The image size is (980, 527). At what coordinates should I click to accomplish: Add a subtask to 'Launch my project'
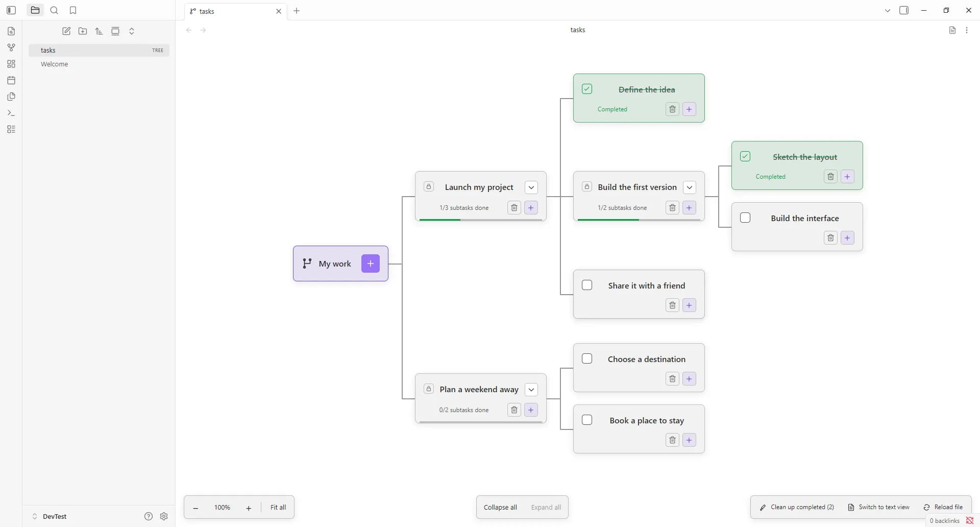pos(531,208)
